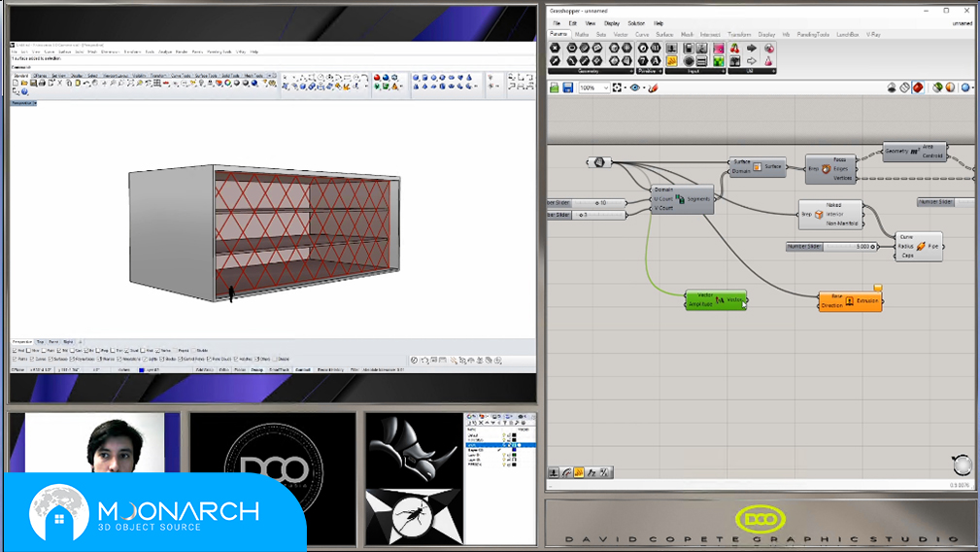Click Record History in Rhino status bar
980x552 pixels.
pos(330,369)
